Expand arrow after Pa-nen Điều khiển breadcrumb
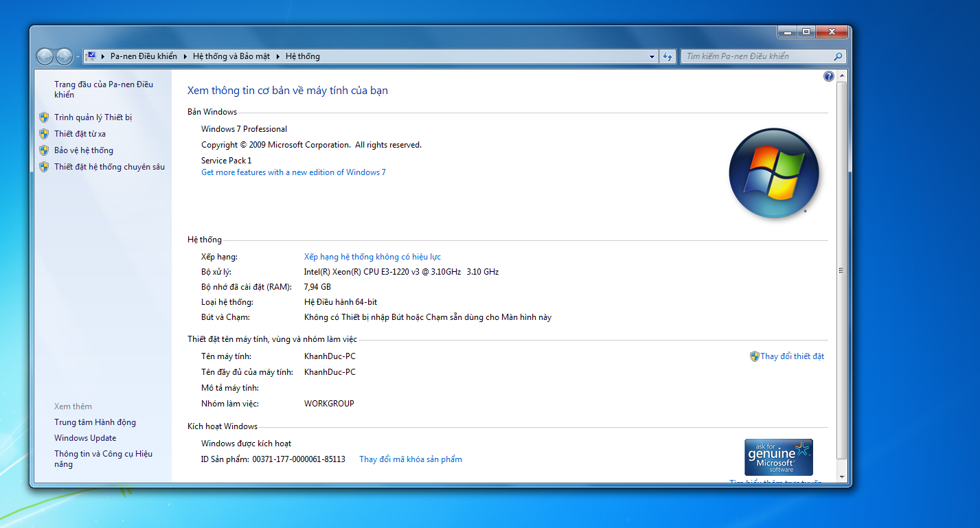The height and width of the screenshot is (528, 980). point(185,56)
